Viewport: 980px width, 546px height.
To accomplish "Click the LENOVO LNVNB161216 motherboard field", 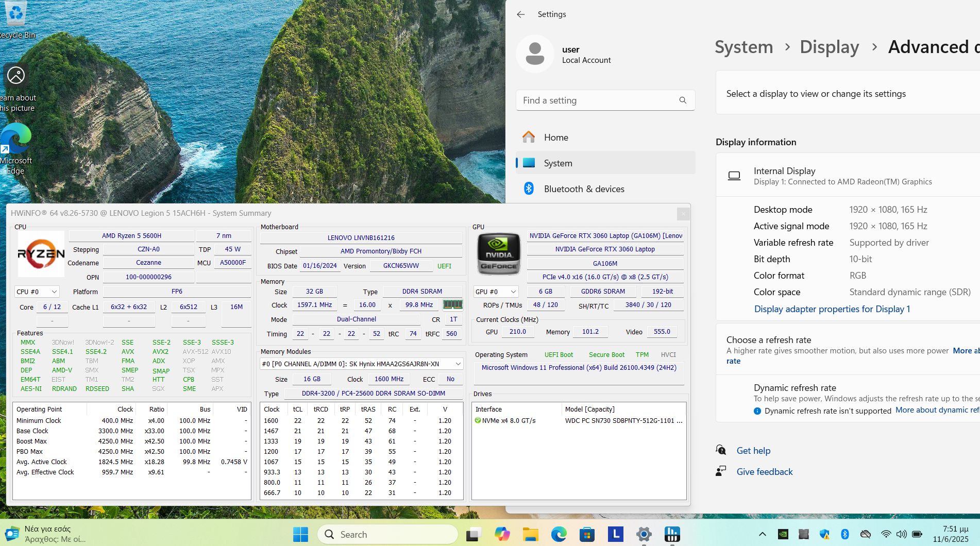I will click(x=361, y=237).
